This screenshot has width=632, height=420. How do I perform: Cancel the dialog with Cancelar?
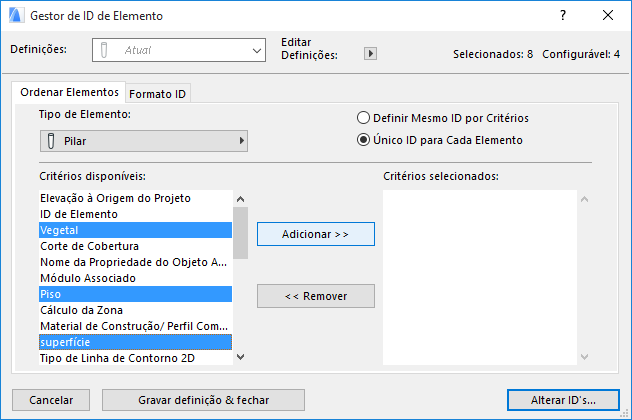51,400
